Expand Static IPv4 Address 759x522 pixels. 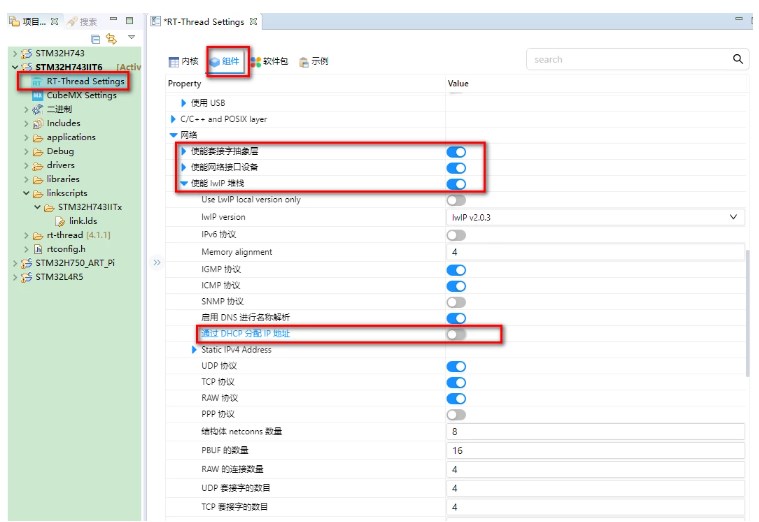click(194, 350)
